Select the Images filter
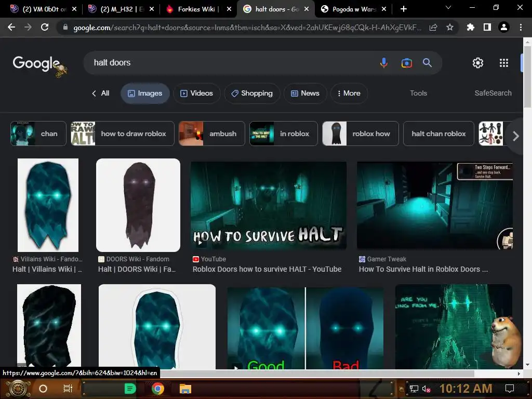532x399 pixels. [x=145, y=94]
